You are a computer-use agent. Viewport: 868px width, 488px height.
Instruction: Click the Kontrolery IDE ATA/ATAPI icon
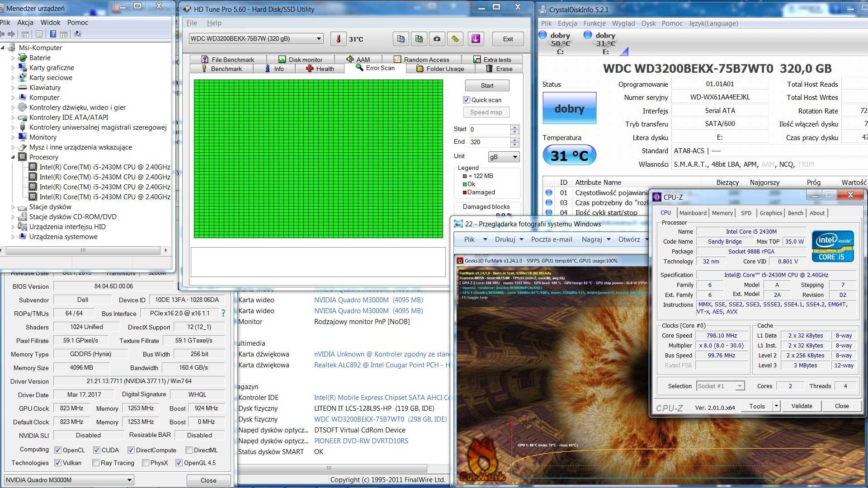[x=23, y=117]
